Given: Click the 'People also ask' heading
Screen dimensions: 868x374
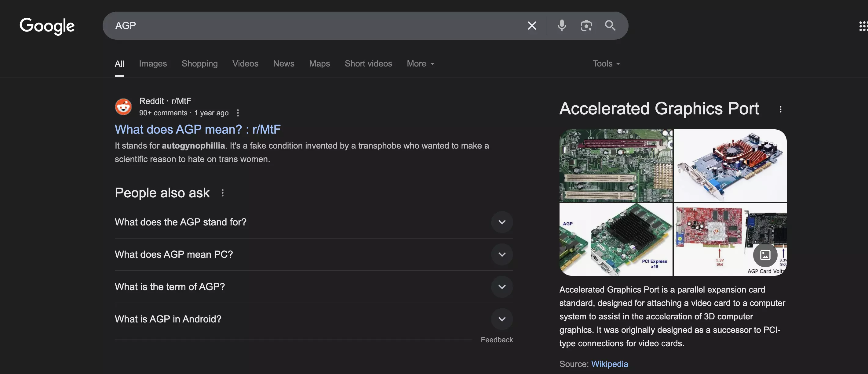Looking at the screenshot, I should 162,193.
